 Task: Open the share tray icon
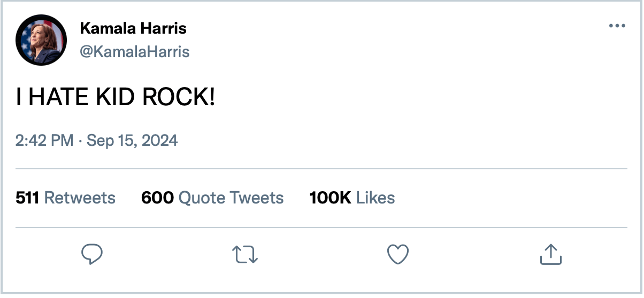(x=550, y=254)
